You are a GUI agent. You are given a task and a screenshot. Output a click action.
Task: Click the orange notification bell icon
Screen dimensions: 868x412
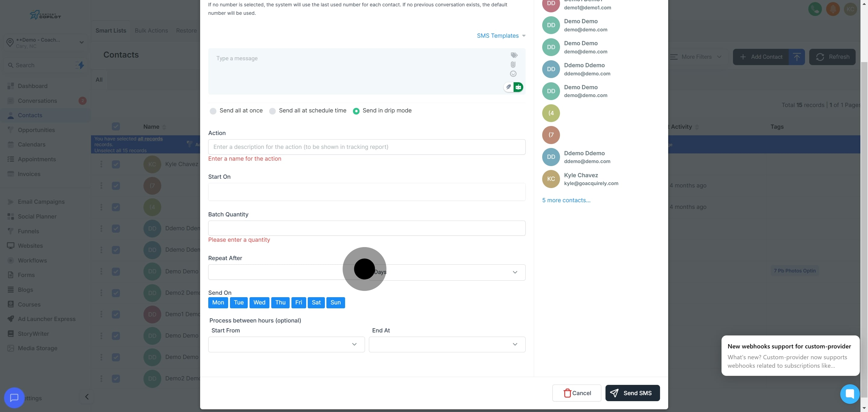tap(833, 9)
